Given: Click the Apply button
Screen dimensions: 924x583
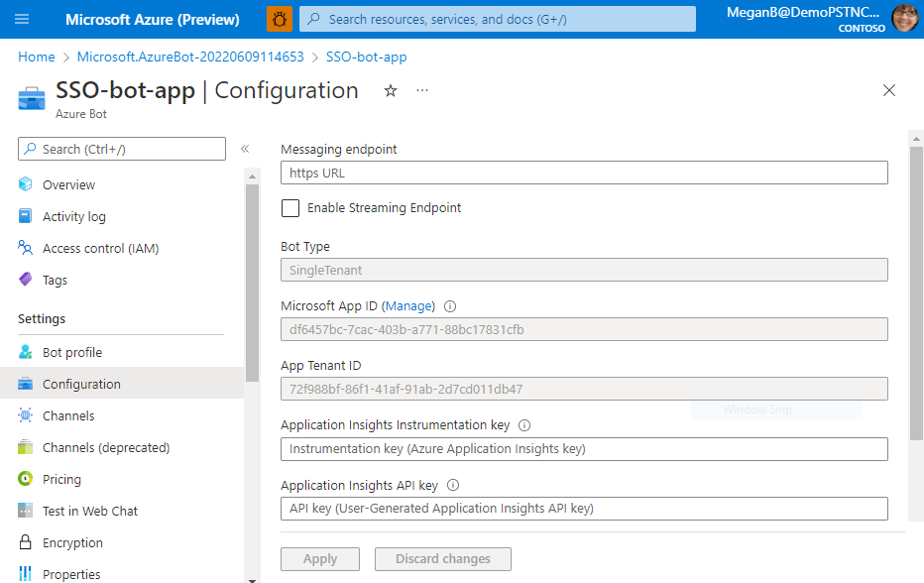Looking at the screenshot, I should 320,559.
